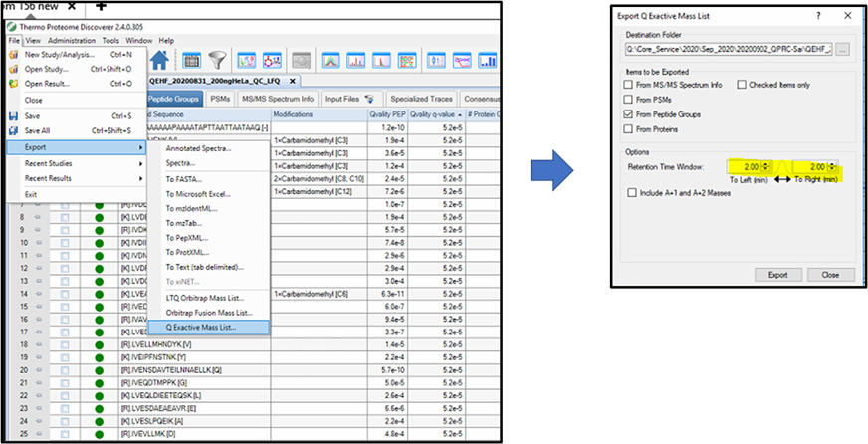Open the Administration menu
The image size is (868, 444).
72,41
